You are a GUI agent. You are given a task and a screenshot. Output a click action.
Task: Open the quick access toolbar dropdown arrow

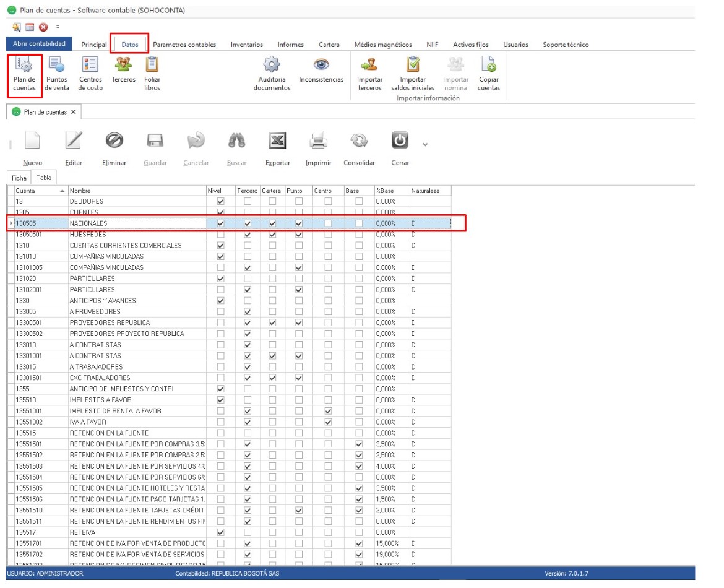click(x=58, y=27)
